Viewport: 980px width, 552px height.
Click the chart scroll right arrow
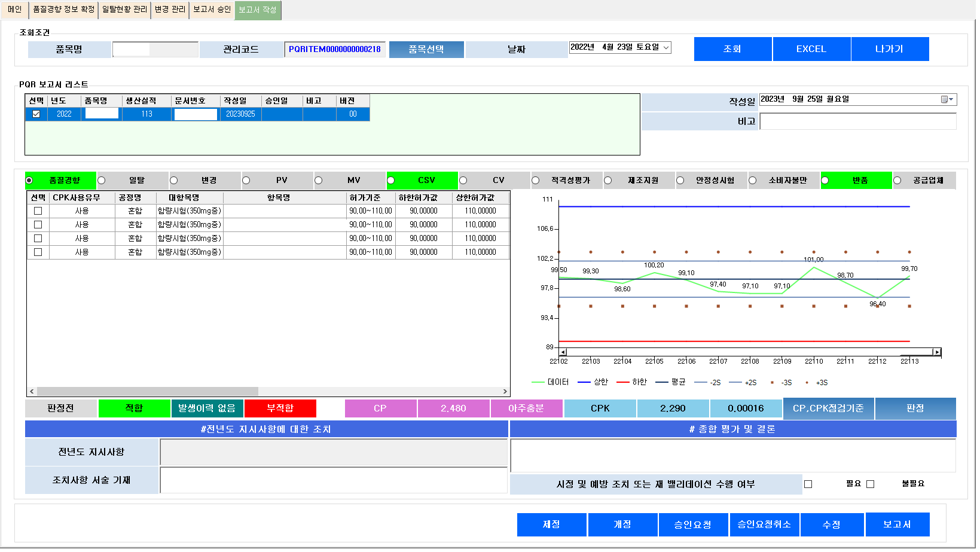pyautogui.click(x=937, y=352)
